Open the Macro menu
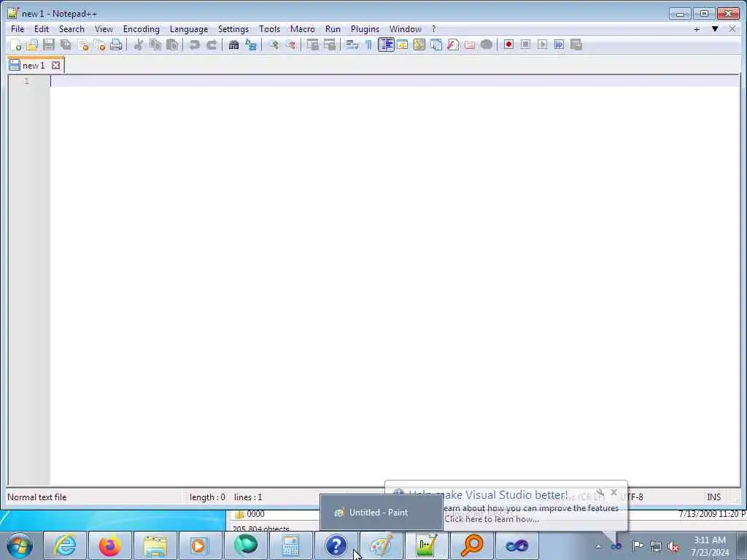 303,29
